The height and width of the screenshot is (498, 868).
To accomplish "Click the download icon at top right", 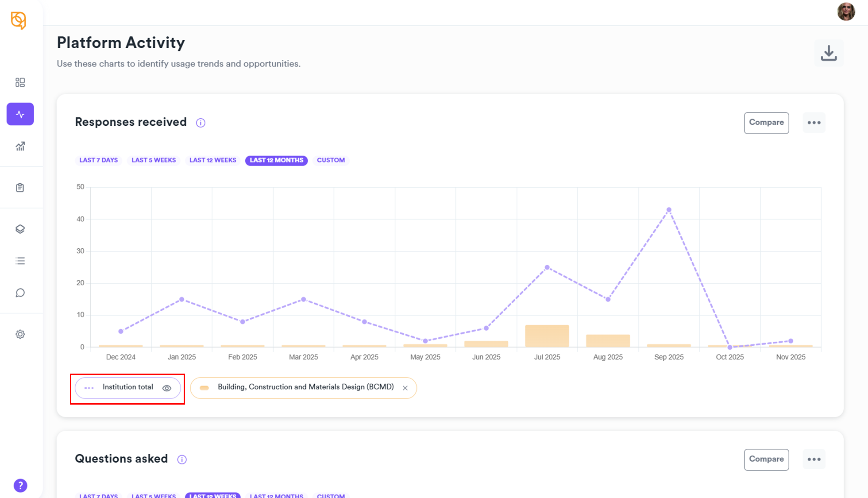I will click(x=829, y=53).
